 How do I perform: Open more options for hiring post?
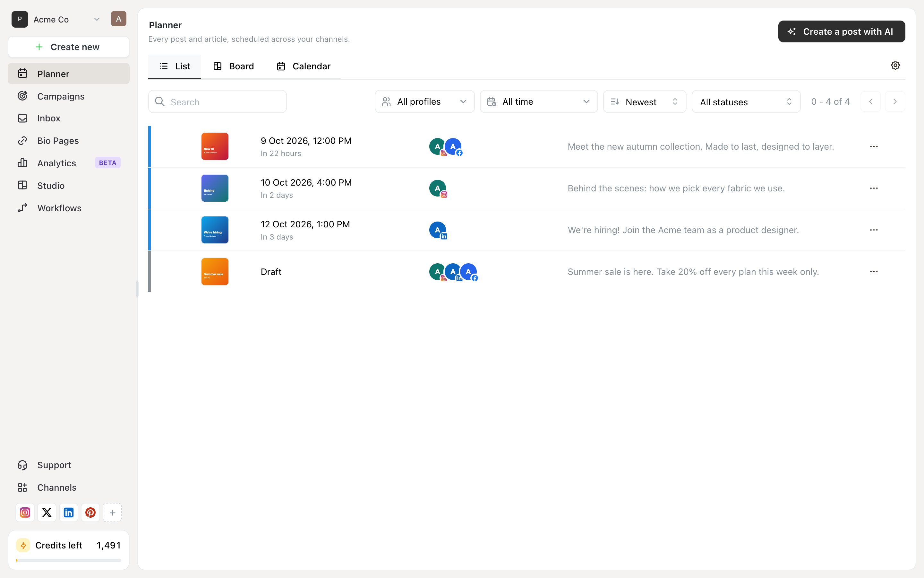coord(874,230)
